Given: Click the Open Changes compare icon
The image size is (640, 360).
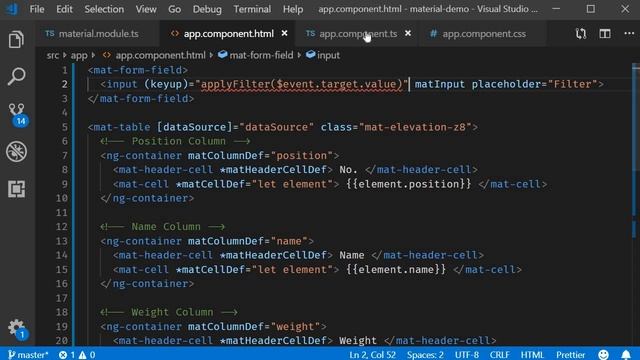Looking at the screenshot, I should pyautogui.click(x=581, y=34).
